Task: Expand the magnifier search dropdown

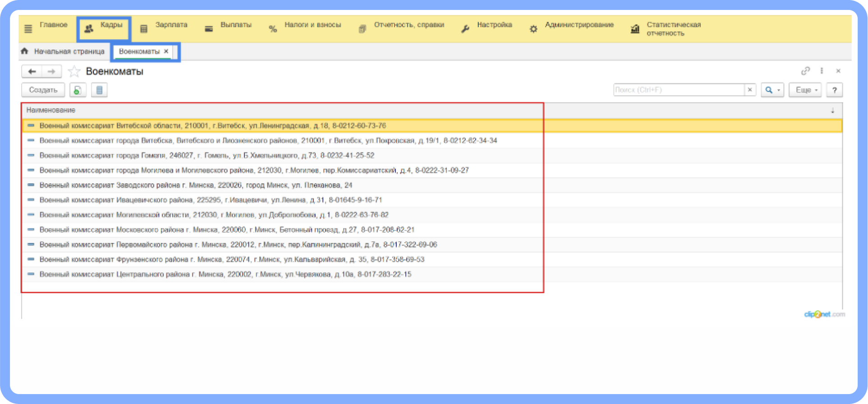Action: tap(772, 90)
